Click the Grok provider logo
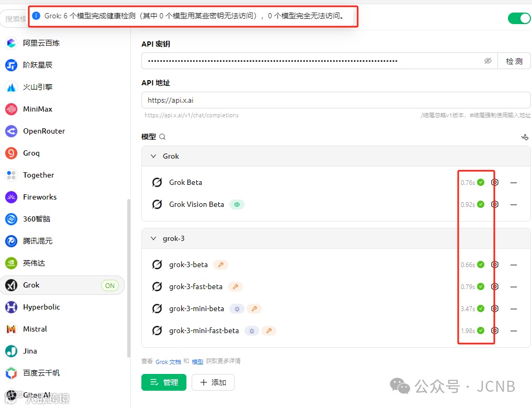The width and height of the screenshot is (532, 408). (x=11, y=285)
